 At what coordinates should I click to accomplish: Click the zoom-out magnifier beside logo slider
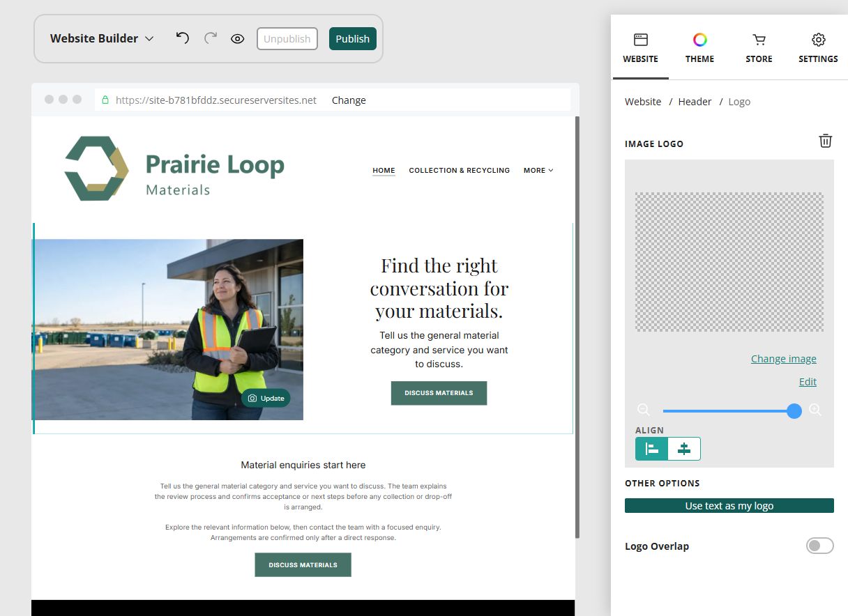tap(644, 410)
